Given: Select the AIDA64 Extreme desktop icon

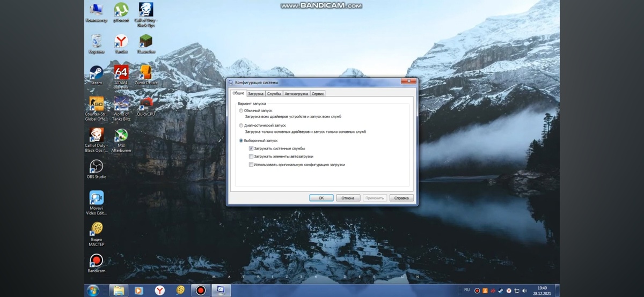Looking at the screenshot, I should 121,78.
